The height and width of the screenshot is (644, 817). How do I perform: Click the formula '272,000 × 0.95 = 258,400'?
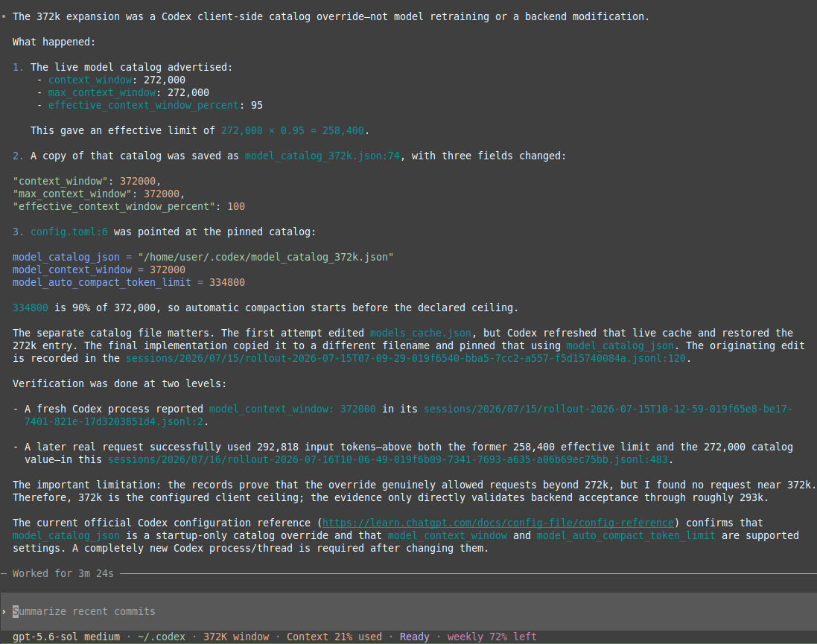292,130
